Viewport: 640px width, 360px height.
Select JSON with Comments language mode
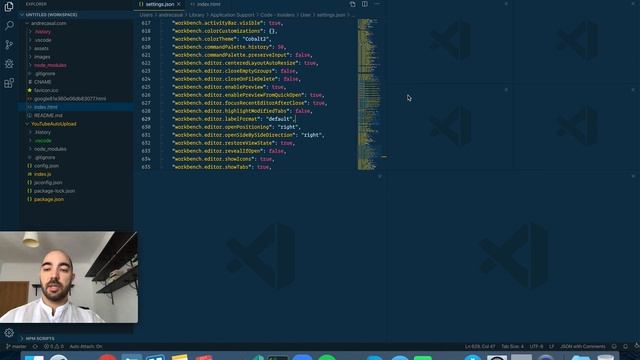tap(582, 347)
